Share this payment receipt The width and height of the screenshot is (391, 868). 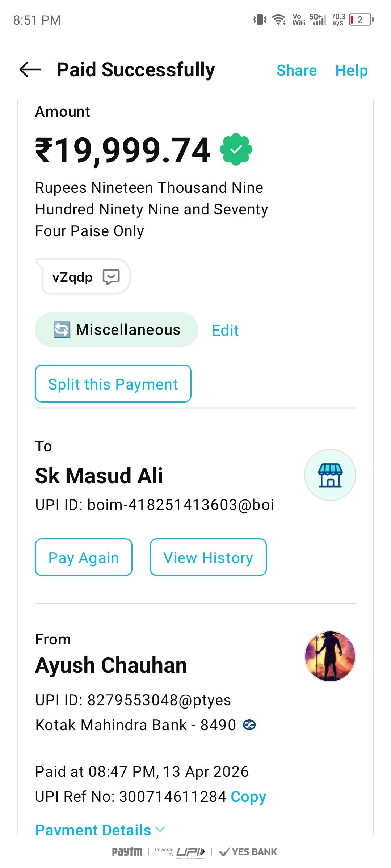click(297, 70)
